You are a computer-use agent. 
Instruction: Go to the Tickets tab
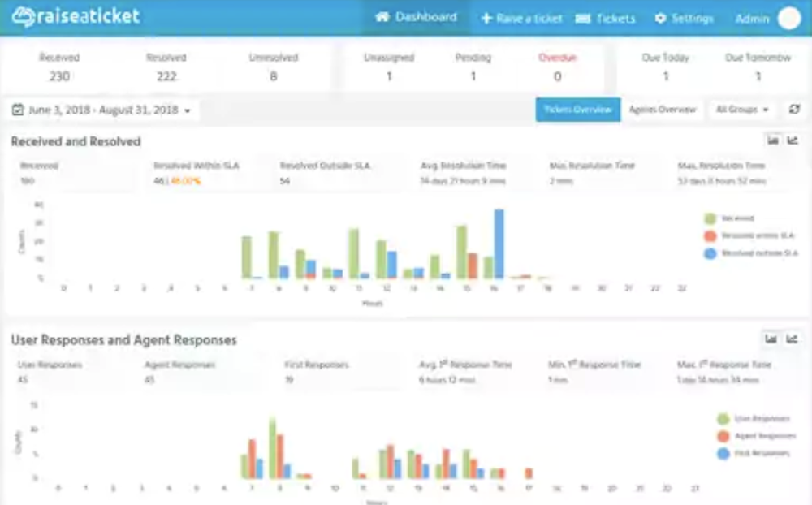coord(605,19)
